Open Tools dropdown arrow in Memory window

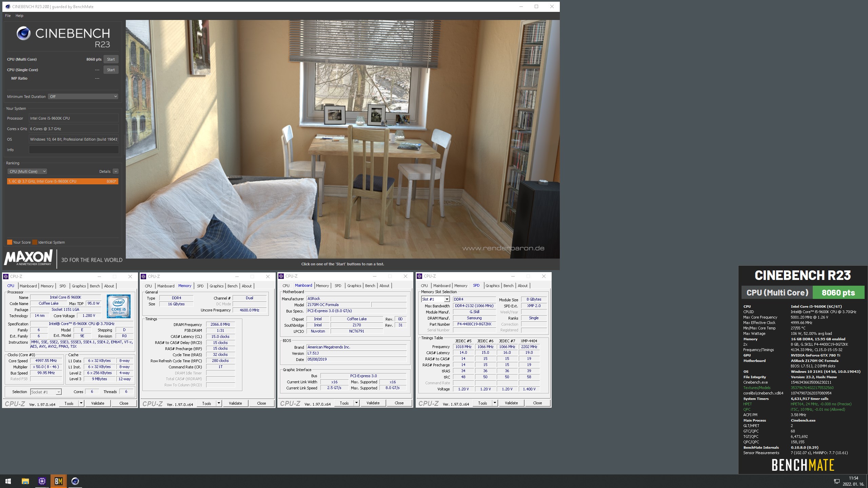coord(219,403)
